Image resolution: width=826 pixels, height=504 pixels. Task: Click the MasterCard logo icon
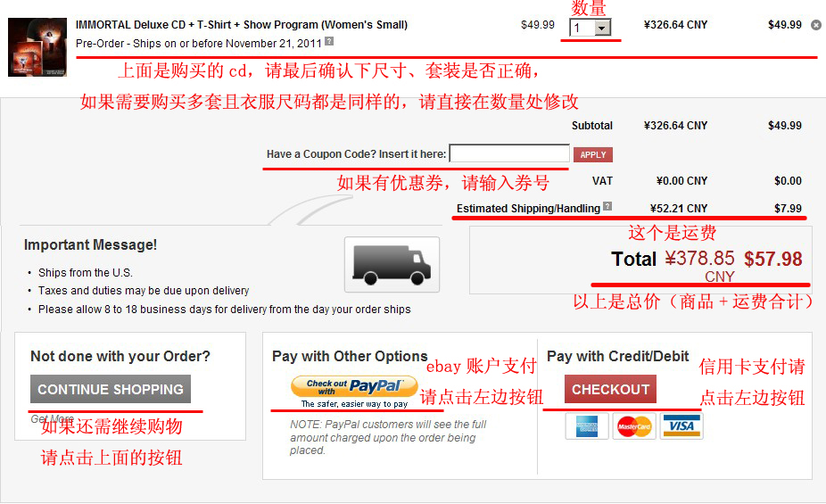634,426
